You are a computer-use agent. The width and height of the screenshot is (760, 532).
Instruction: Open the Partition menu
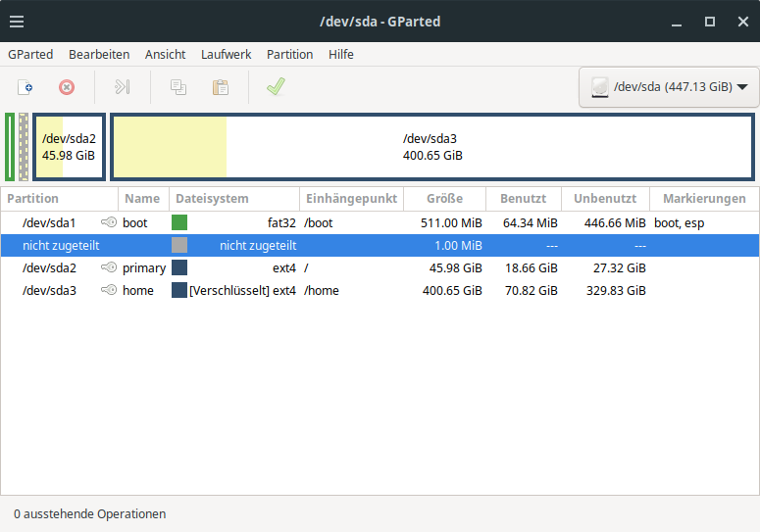[x=289, y=54]
